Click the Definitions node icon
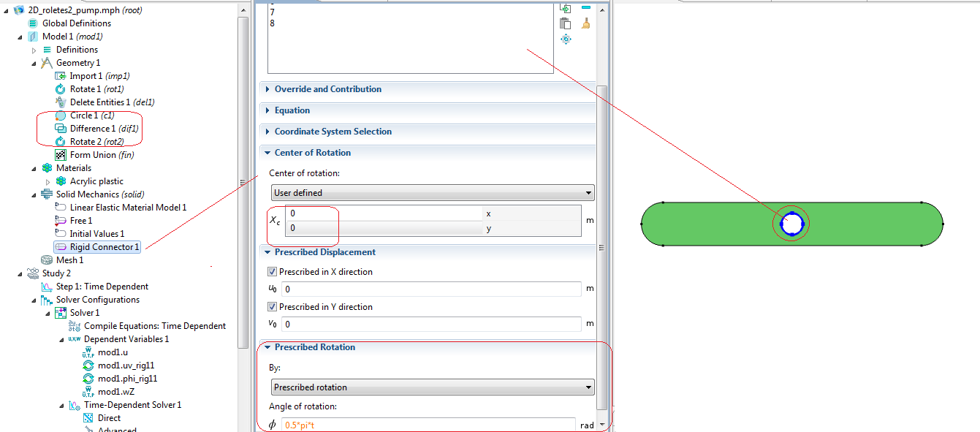The image size is (980, 432). tap(48, 50)
